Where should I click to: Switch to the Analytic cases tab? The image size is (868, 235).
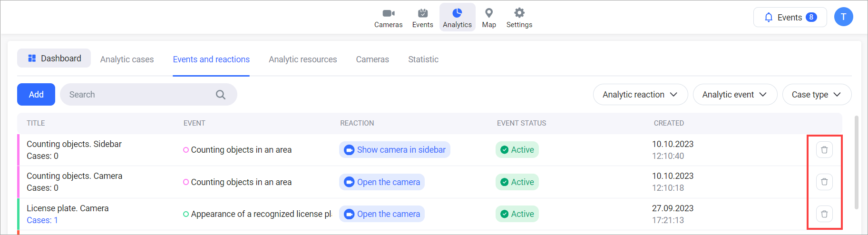click(127, 59)
